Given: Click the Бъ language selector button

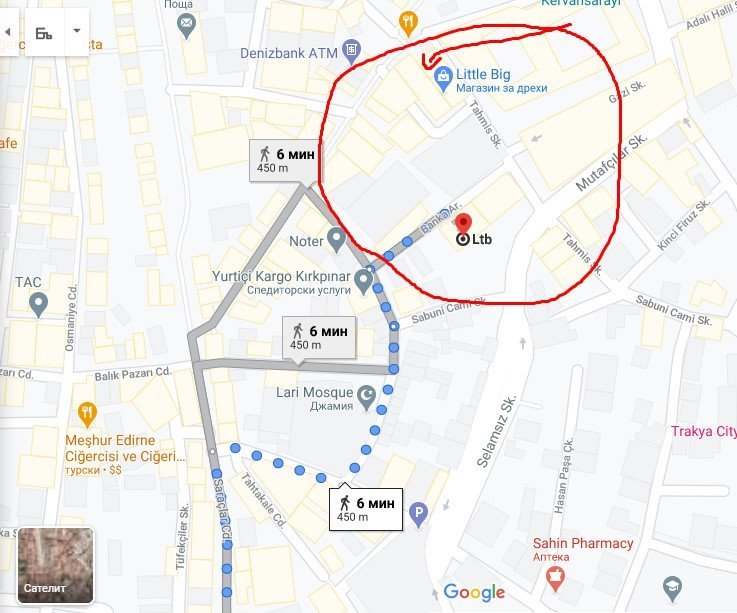Looking at the screenshot, I should pyautogui.click(x=45, y=32).
